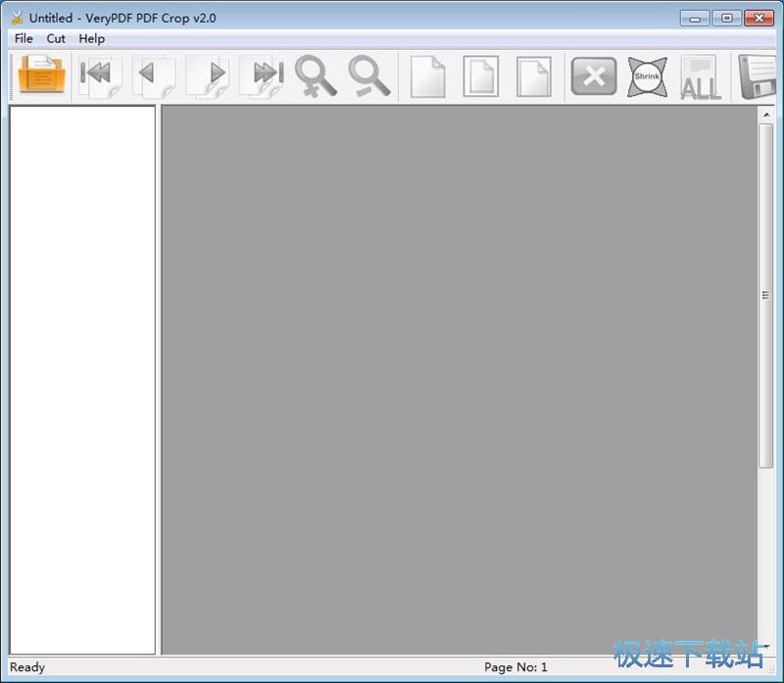Open the Cut menu

click(55, 38)
